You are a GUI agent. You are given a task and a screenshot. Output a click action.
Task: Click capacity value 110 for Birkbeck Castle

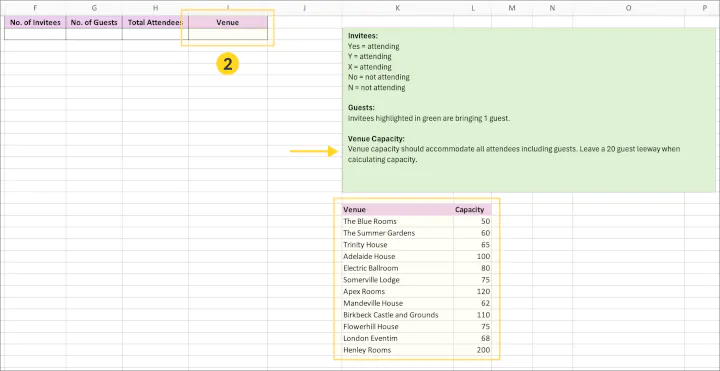point(472,315)
